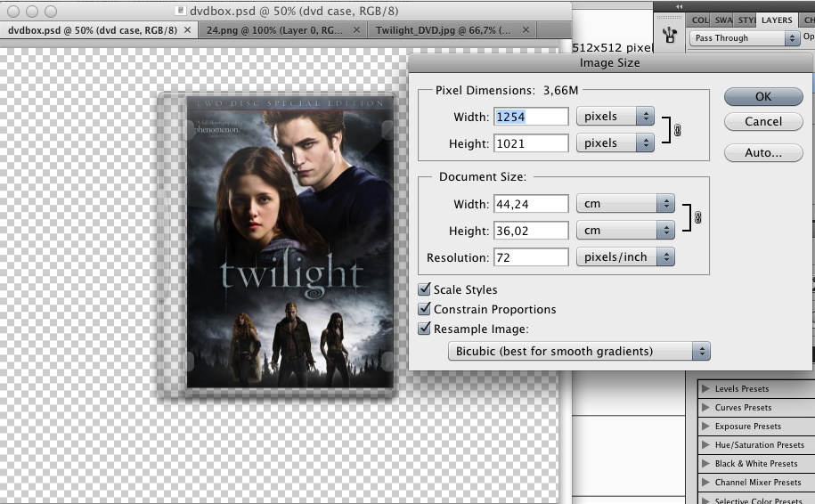This screenshot has width=815, height=504.
Task: Click the Image Size dialog title bar
Action: 609,63
